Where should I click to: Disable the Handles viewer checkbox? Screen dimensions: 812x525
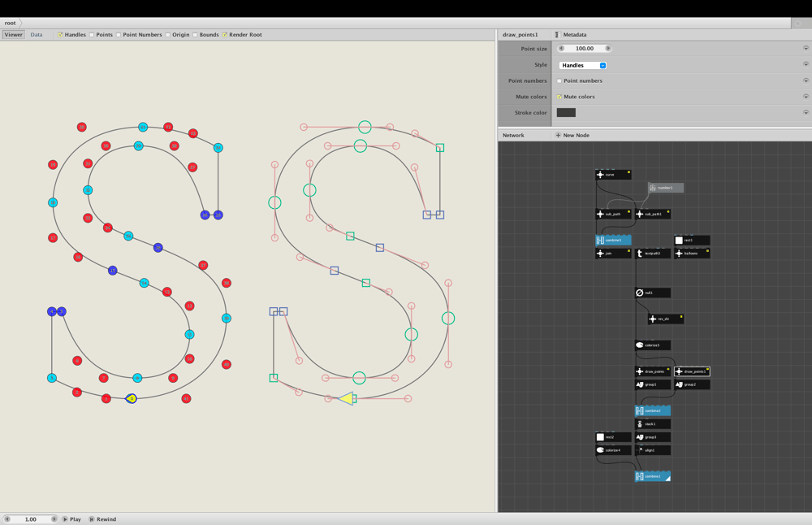(x=60, y=35)
